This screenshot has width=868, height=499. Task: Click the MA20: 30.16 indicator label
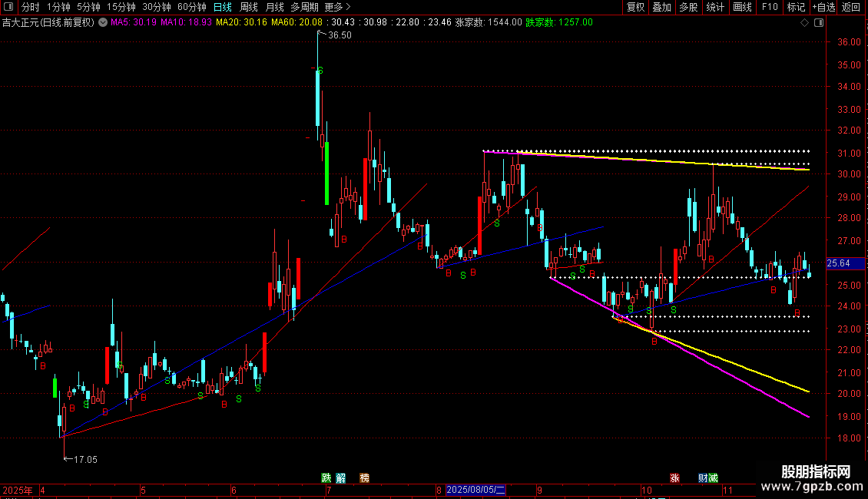241,23
